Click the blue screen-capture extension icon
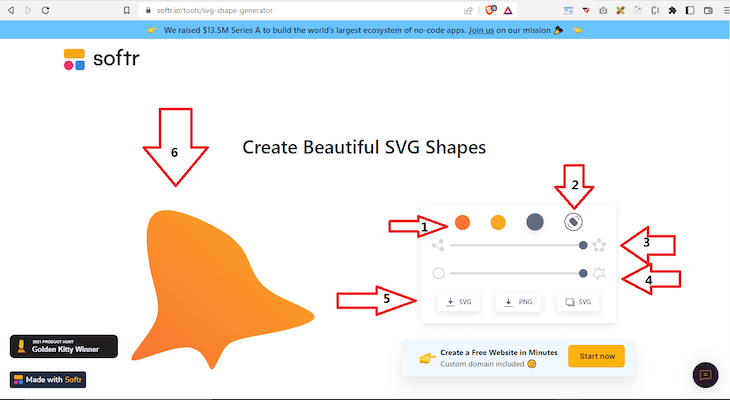Screen dimensions: 730x400 tap(568, 10)
